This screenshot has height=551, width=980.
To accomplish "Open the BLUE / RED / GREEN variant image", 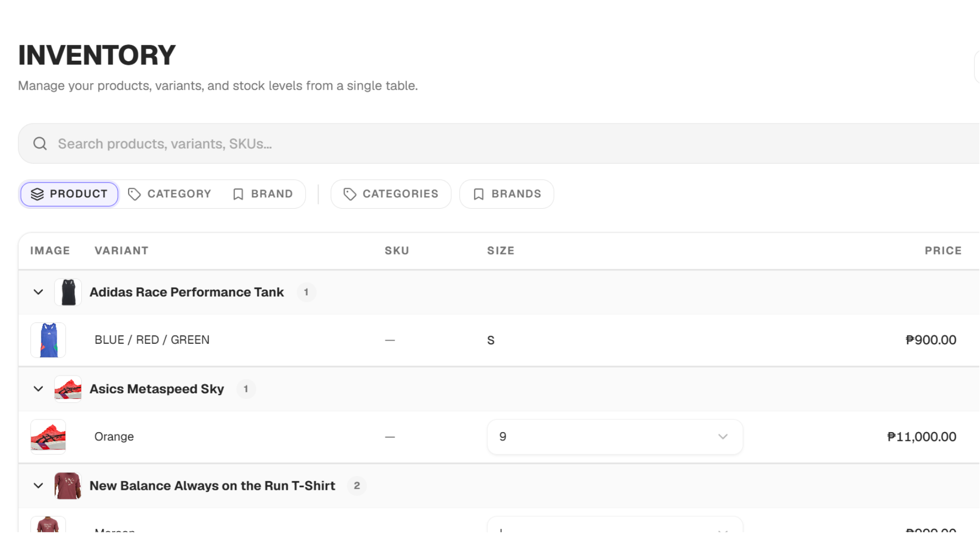I will [x=48, y=340].
